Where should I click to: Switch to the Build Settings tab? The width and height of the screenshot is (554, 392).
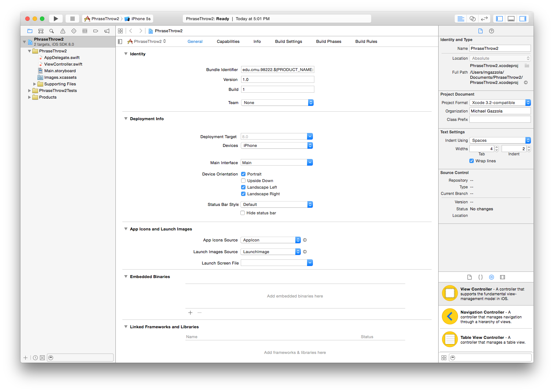pos(289,41)
